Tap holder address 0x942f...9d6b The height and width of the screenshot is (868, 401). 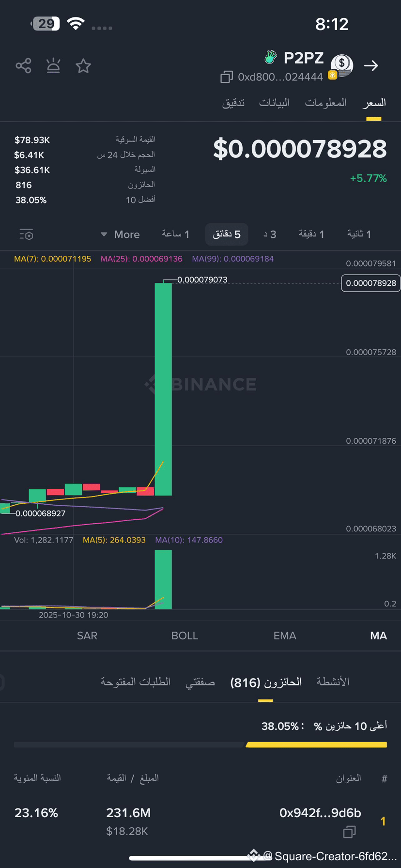click(320, 813)
